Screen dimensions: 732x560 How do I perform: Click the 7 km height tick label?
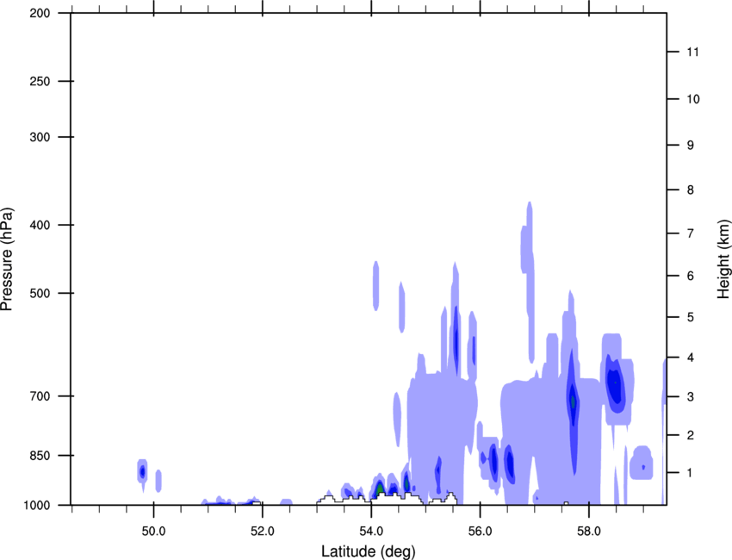pos(691,233)
